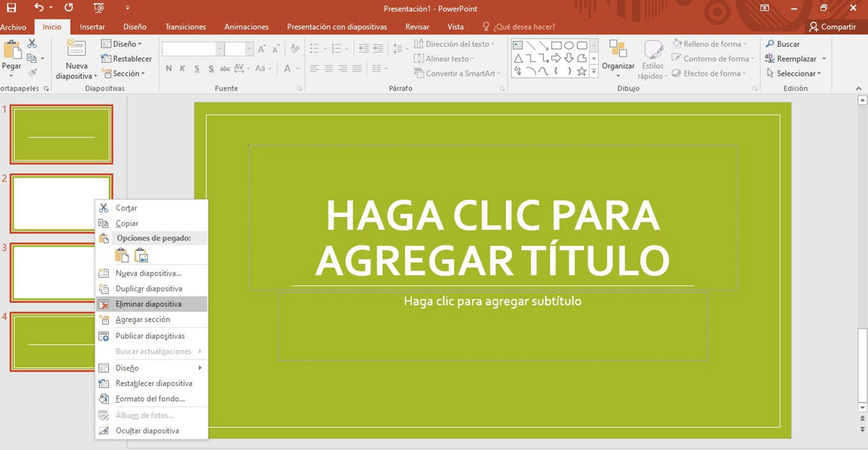Choose Agregar sección in context menu
868x450 pixels.
pyautogui.click(x=151, y=320)
